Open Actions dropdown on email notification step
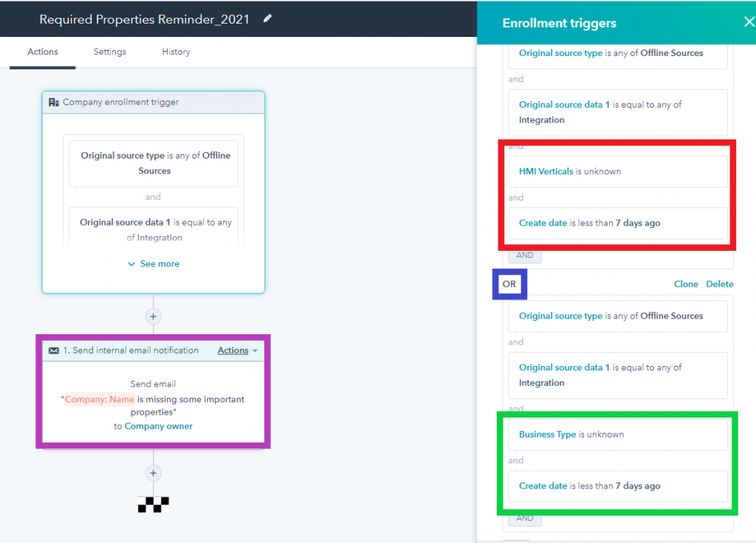 click(x=238, y=350)
